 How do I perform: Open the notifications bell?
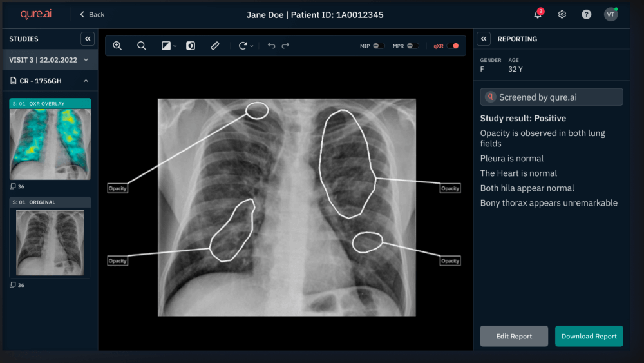[538, 14]
